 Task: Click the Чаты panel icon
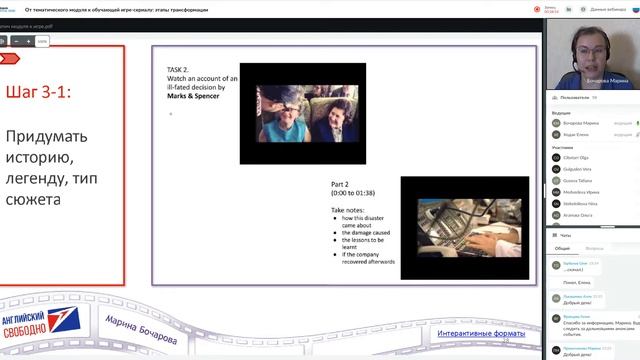(555, 236)
